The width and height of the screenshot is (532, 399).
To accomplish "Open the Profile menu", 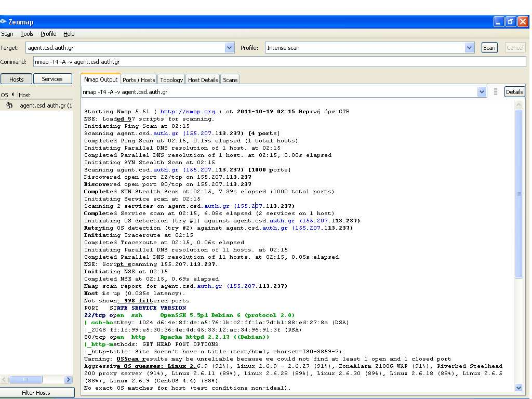I will pyautogui.click(x=48, y=34).
